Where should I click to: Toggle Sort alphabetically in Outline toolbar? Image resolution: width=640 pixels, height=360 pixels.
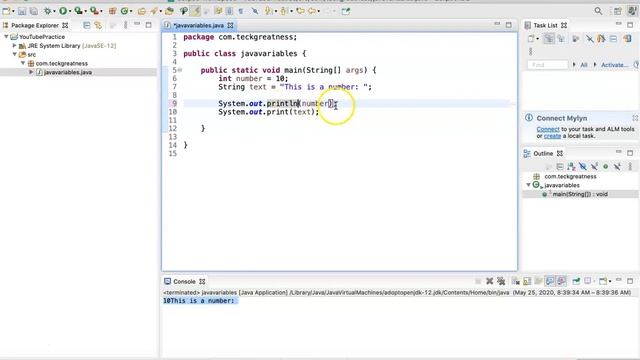(571, 167)
